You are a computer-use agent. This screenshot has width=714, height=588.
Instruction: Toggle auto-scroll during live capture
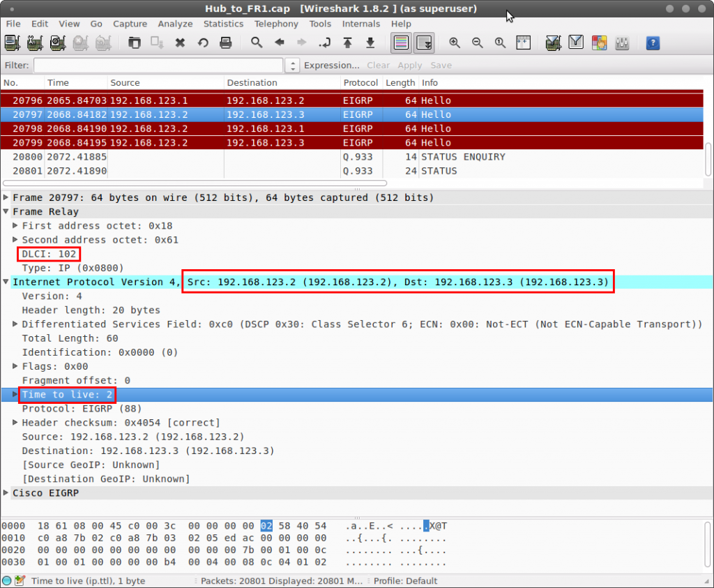424,43
